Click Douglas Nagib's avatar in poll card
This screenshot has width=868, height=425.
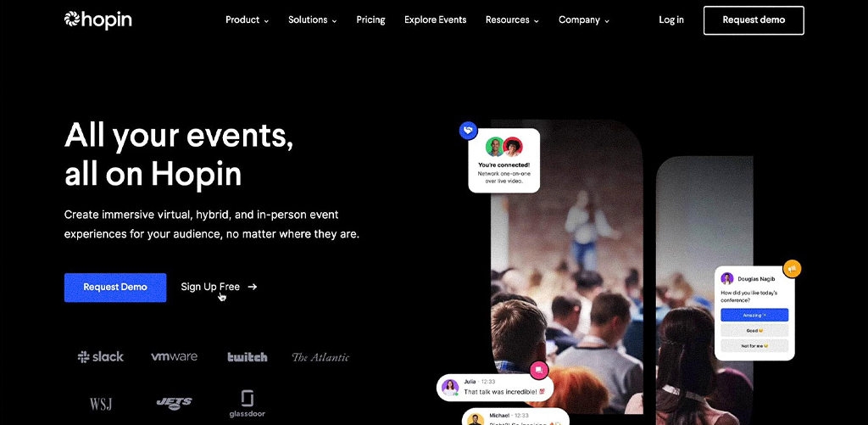[727, 279]
